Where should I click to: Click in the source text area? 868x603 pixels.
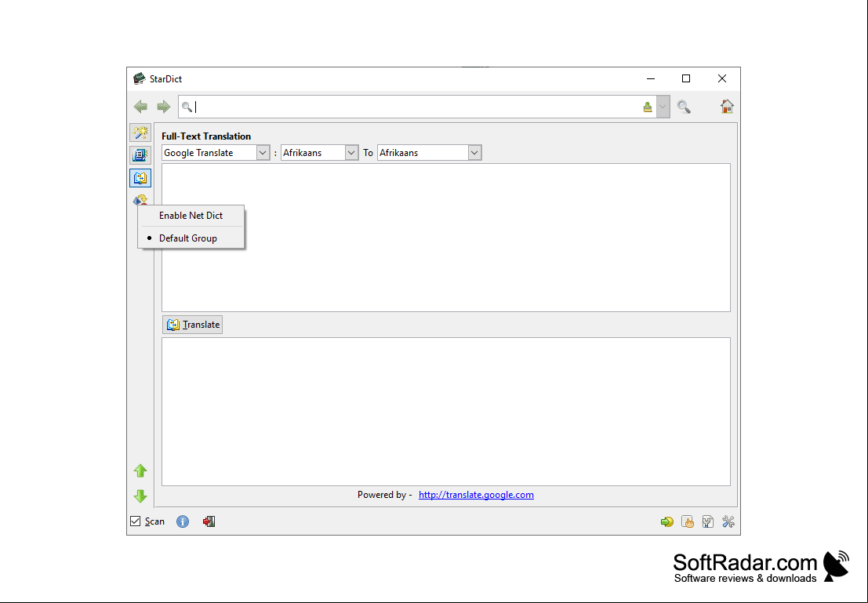click(x=446, y=238)
